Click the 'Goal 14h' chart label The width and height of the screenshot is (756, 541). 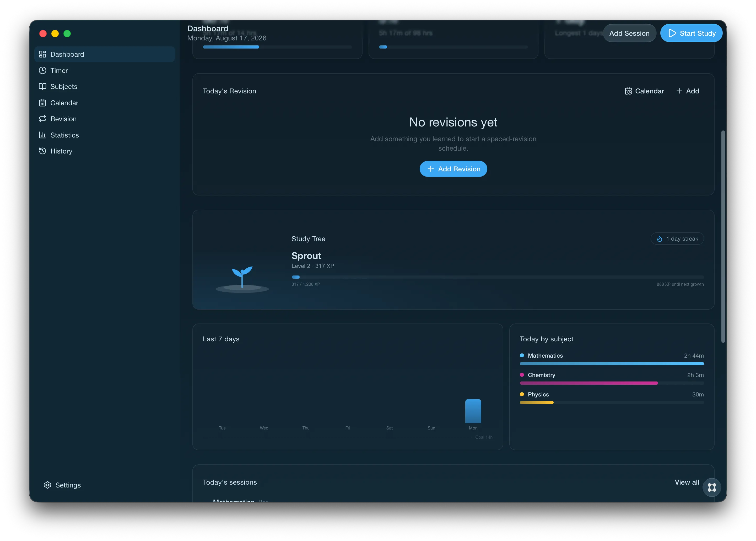click(483, 437)
